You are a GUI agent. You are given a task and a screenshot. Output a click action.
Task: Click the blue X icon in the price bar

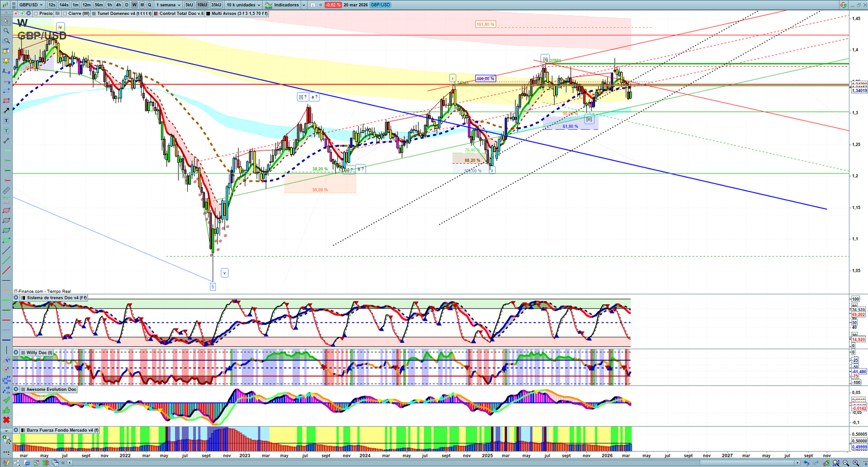pyautogui.click(x=28, y=14)
